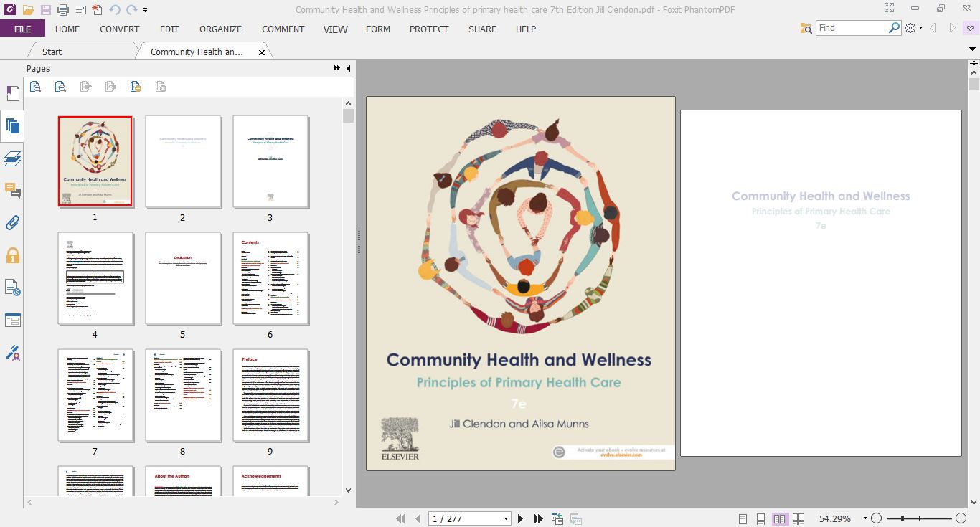The height and width of the screenshot is (527, 980).
Task: Toggle full screen mode icon in title bar
Action: (890, 9)
